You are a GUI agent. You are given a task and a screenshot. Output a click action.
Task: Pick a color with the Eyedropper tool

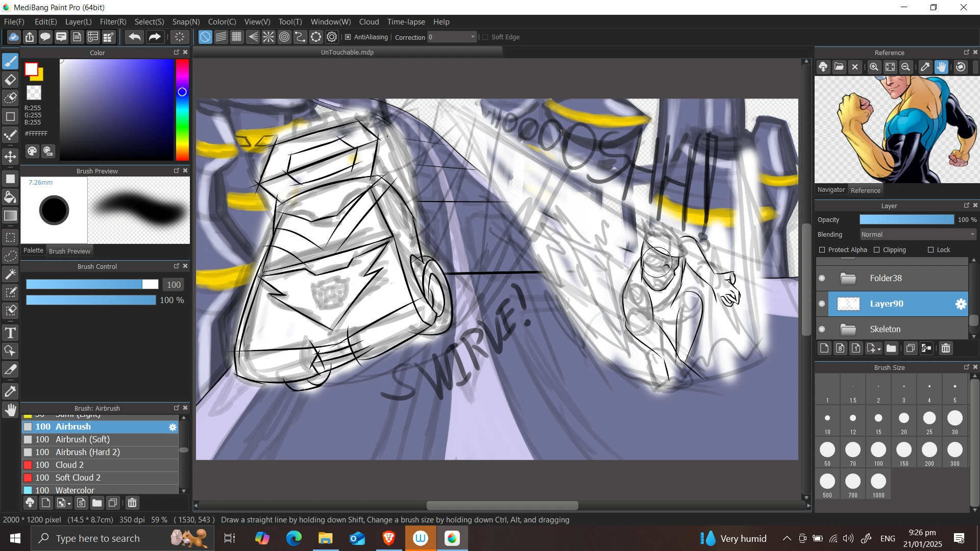pos(10,391)
